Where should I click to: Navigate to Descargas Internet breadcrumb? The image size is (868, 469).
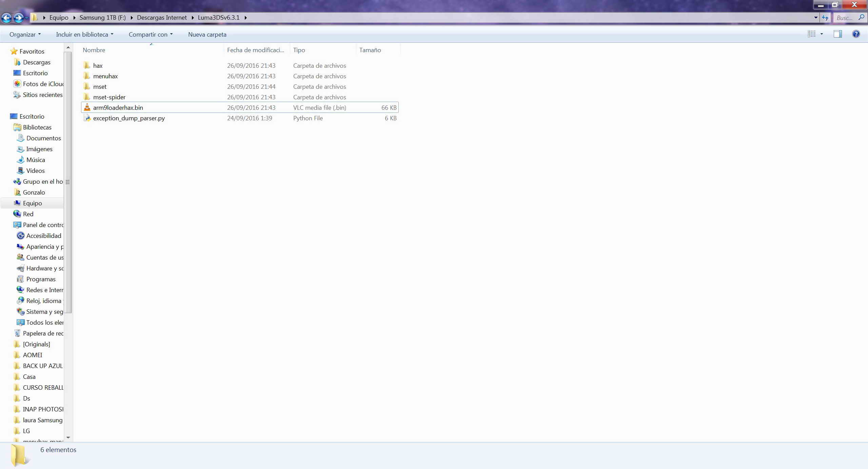(x=162, y=18)
